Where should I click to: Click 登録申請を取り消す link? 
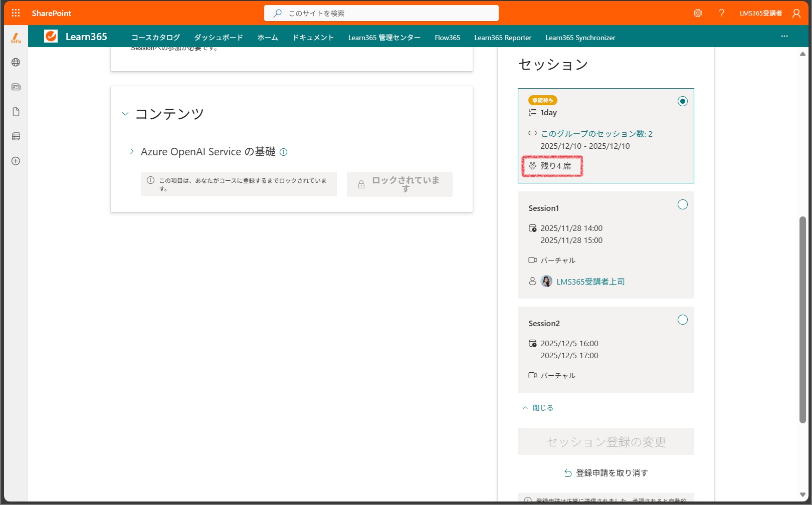[612, 473]
